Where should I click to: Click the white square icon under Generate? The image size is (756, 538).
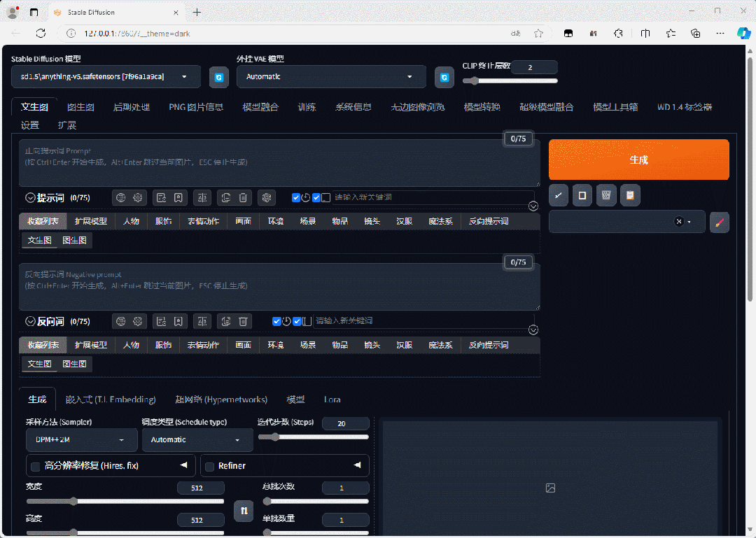click(x=582, y=195)
